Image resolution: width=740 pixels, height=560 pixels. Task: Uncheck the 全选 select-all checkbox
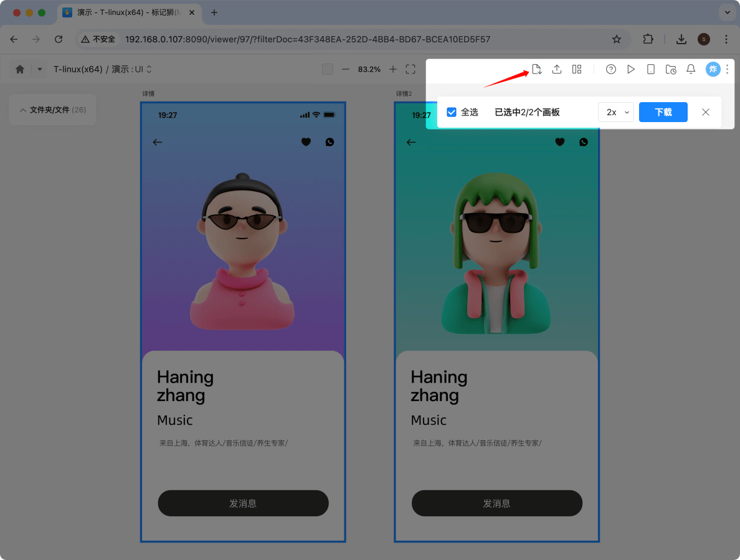pos(452,112)
